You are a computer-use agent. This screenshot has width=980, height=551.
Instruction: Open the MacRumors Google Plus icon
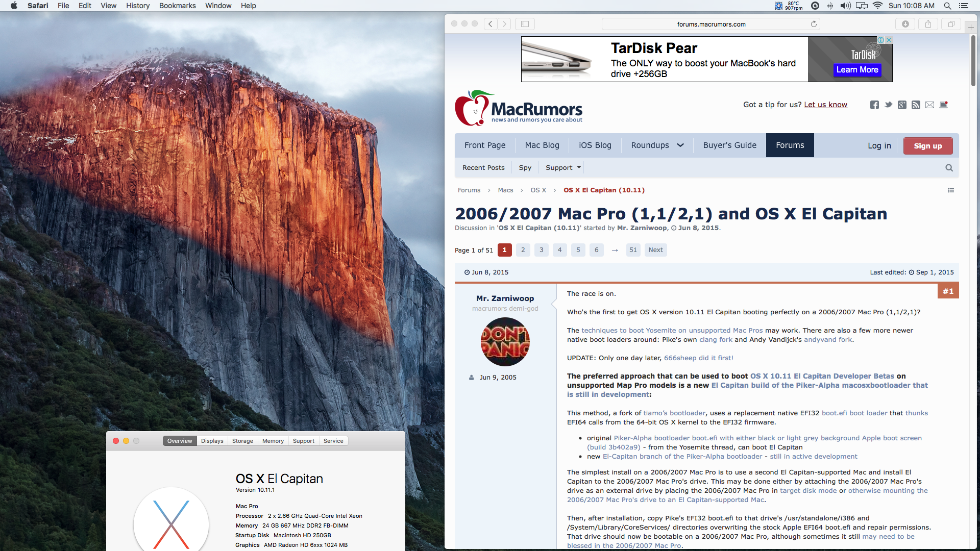click(902, 105)
